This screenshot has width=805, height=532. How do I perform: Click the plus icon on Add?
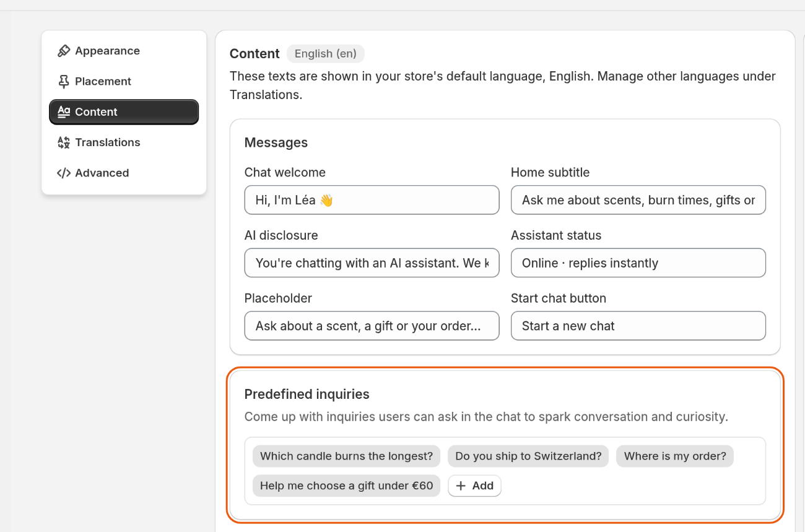tap(461, 486)
